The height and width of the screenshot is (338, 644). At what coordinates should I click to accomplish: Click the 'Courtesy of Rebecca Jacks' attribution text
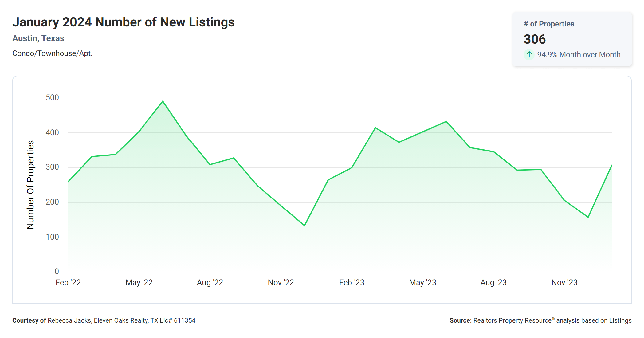[104, 320]
